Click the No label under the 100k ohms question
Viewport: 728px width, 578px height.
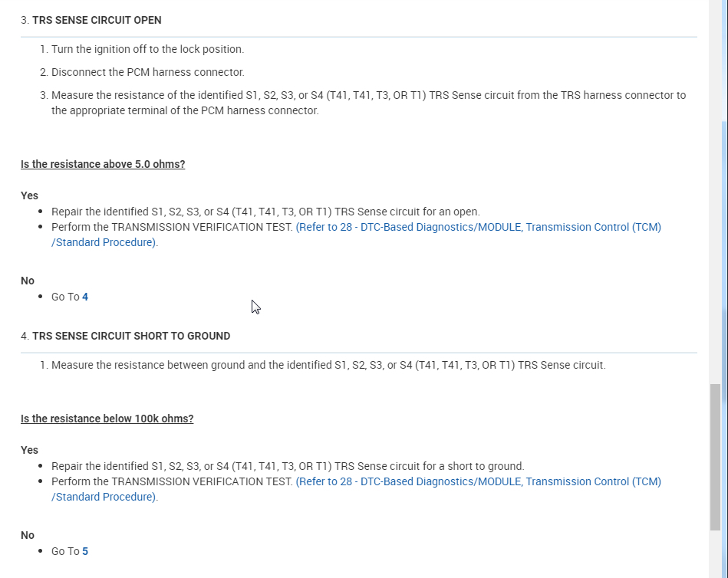28,535
